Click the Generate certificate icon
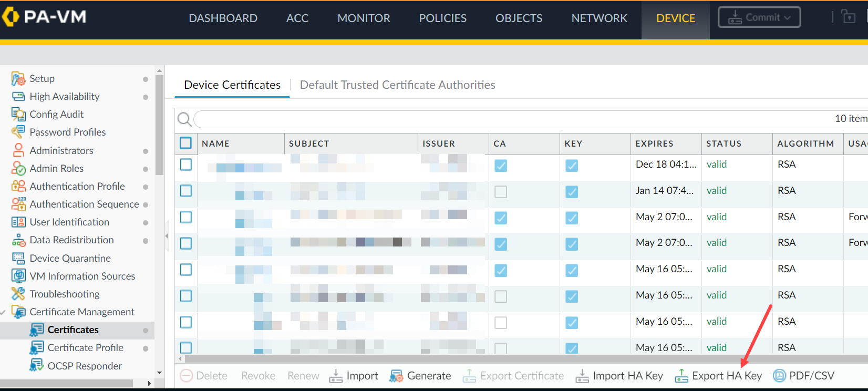 [396, 376]
